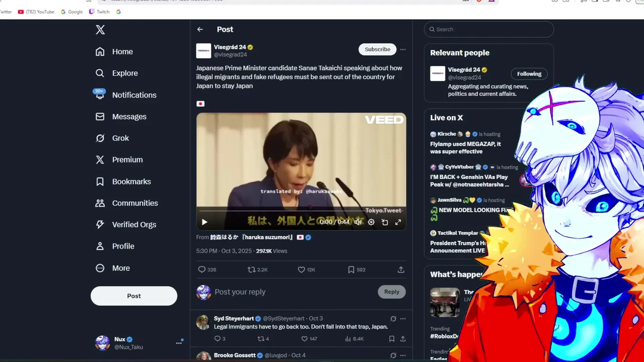This screenshot has height=362, width=644.
Task: Bookmark Syd Steyerhart's comment
Action: click(391, 339)
